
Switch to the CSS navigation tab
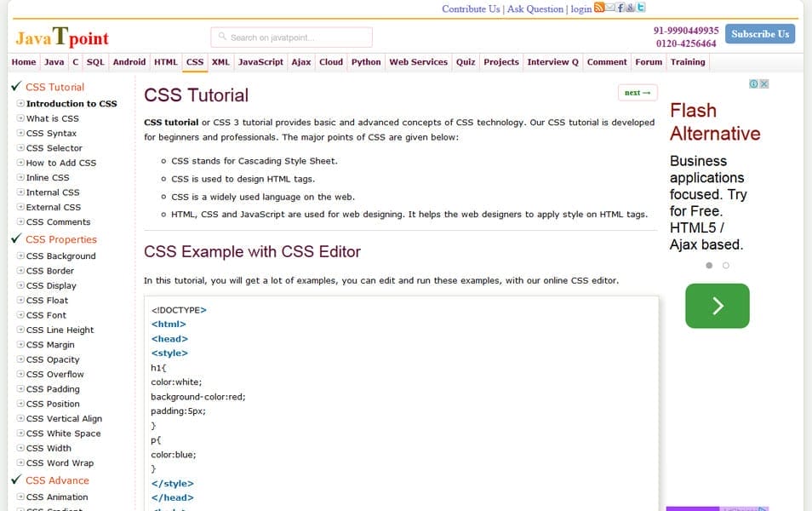click(194, 61)
